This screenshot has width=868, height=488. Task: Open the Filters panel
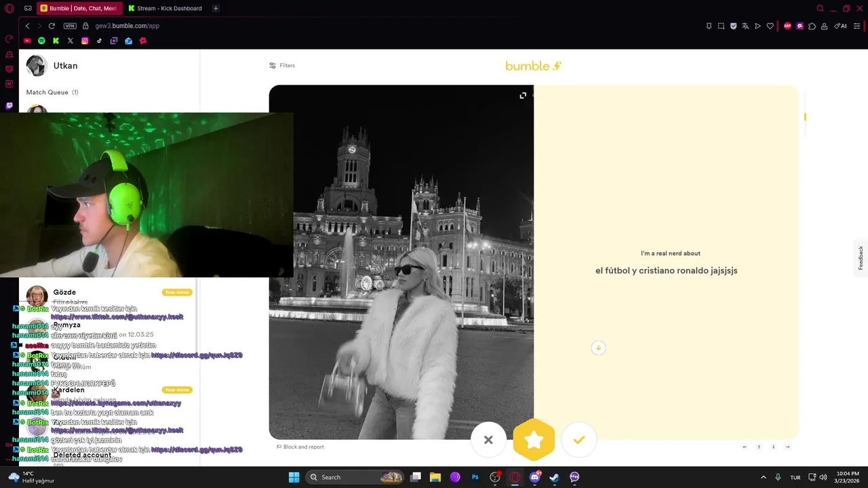(x=282, y=66)
